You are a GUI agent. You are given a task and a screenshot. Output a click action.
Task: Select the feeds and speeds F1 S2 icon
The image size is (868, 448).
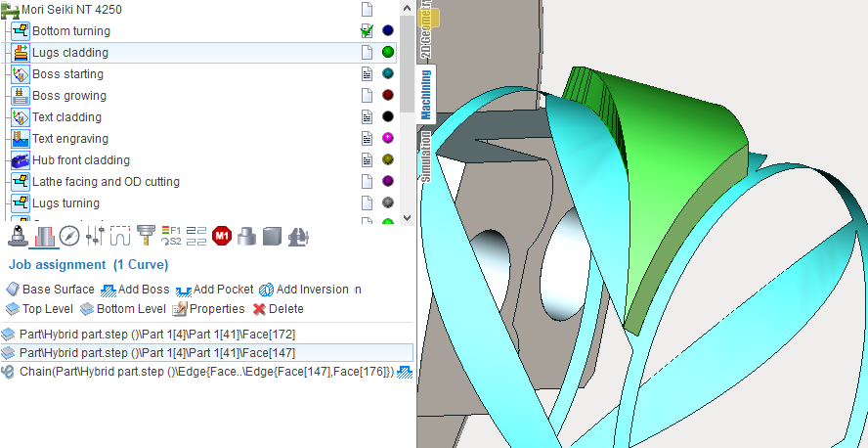170,236
